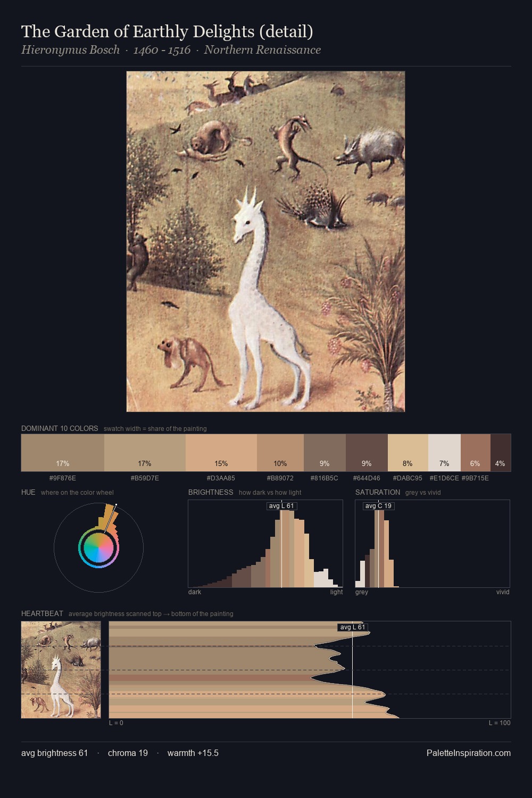Screen dimensions: 532x798
Task: Click the saturation histogram chart
Action: (433, 544)
